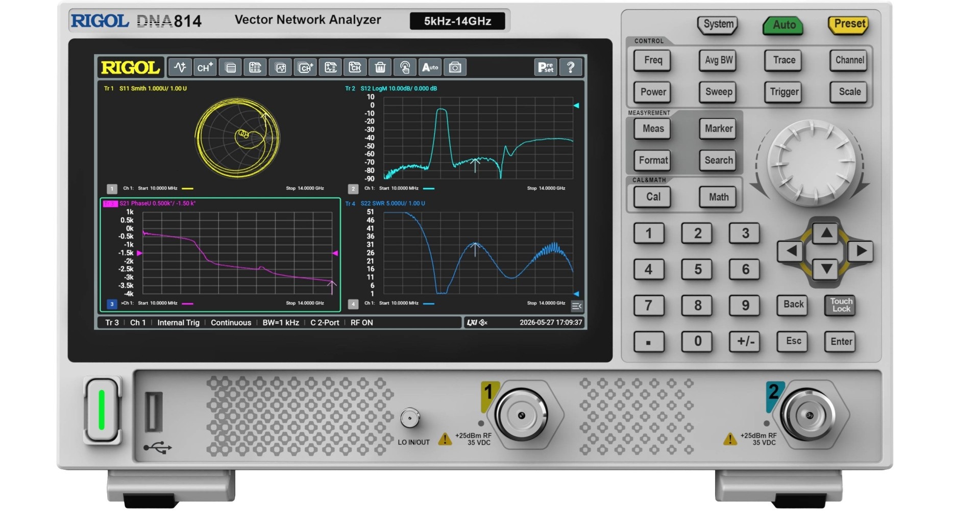980x513 pixels.
Task: Select the active window 3 badge
Action: (112, 304)
